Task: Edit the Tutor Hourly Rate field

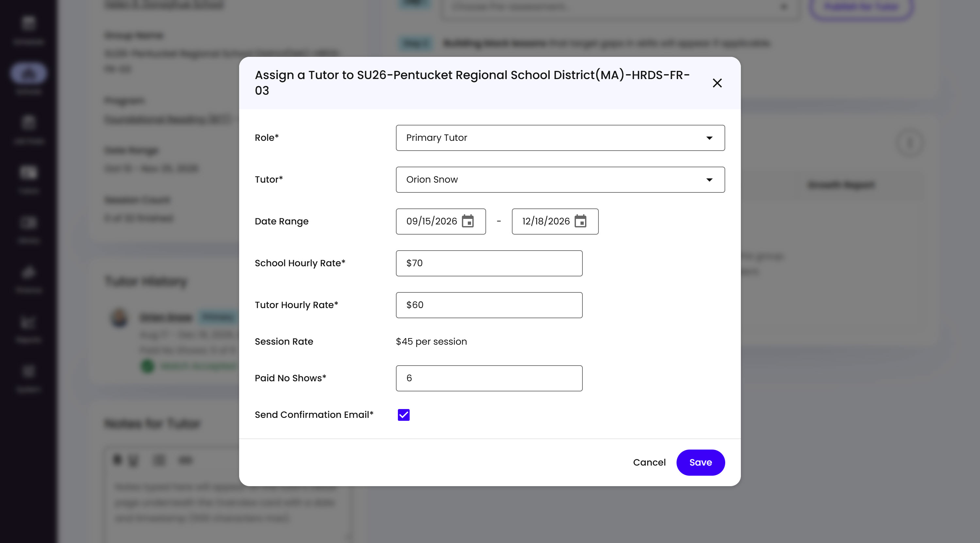Action: pos(489,305)
